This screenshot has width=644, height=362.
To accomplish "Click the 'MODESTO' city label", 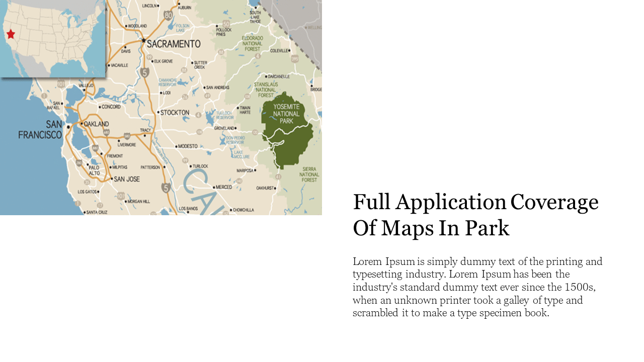I will point(188,146).
